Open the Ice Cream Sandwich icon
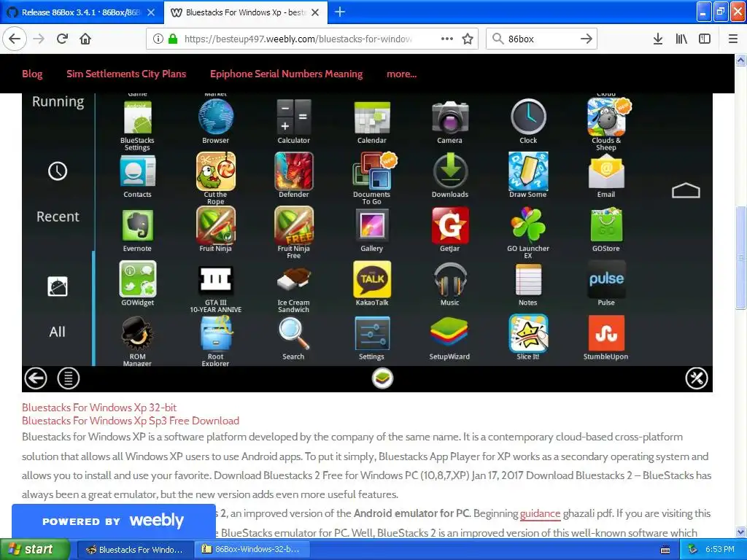 click(x=294, y=279)
